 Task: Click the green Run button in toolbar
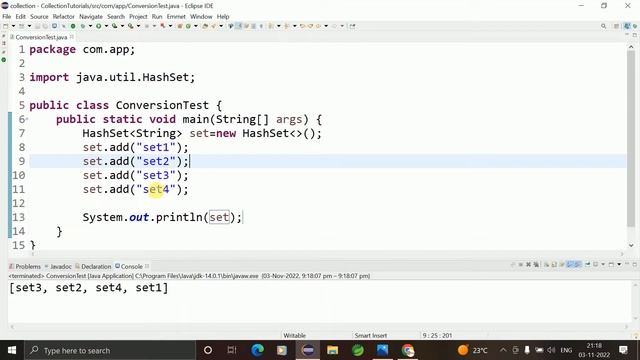(98, 26)
